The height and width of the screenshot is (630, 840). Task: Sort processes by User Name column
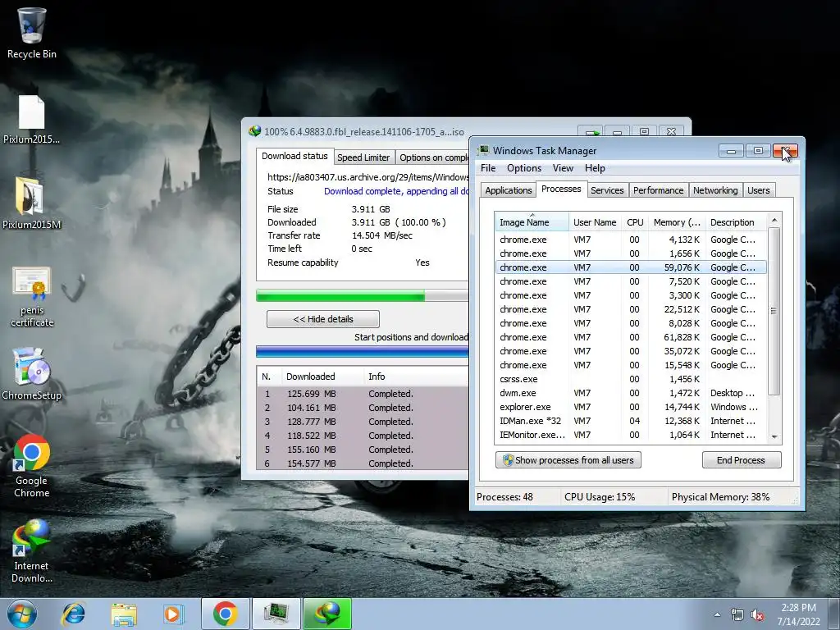tap(595, 222)
